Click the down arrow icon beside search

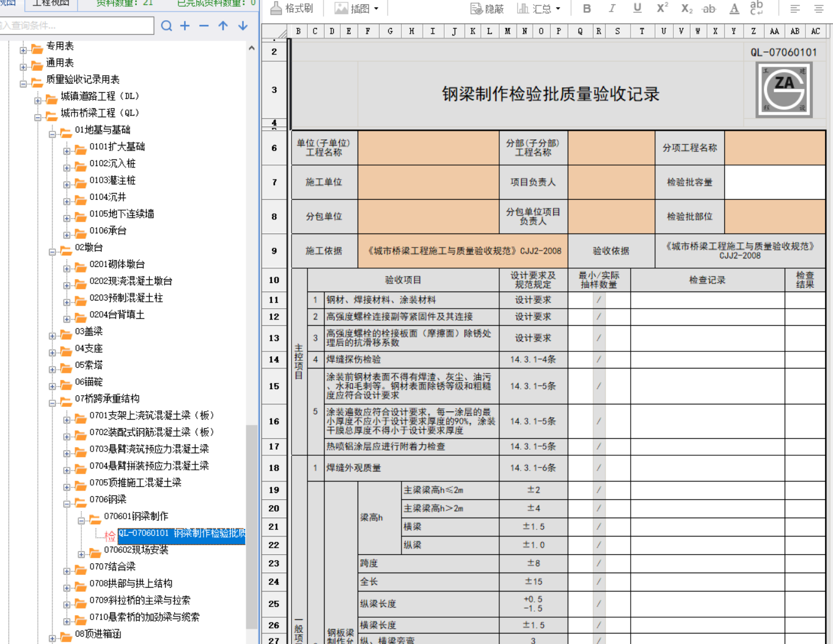(243, 26)
